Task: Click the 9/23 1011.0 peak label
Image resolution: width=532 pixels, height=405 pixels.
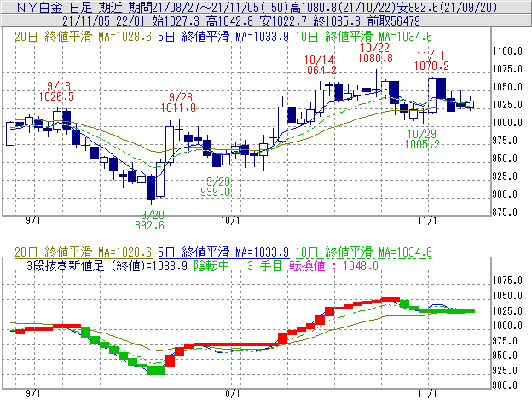Action: 178,103
